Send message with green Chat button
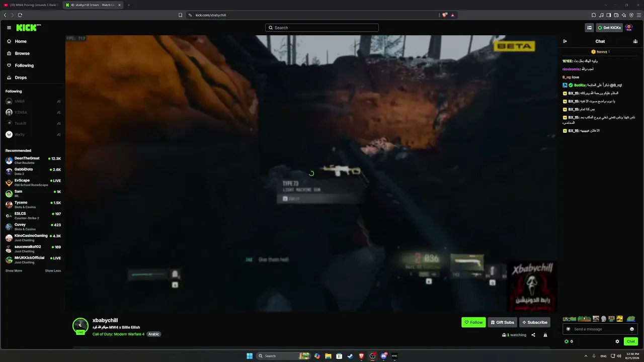644x362 pixels. [x=630, y=341]
